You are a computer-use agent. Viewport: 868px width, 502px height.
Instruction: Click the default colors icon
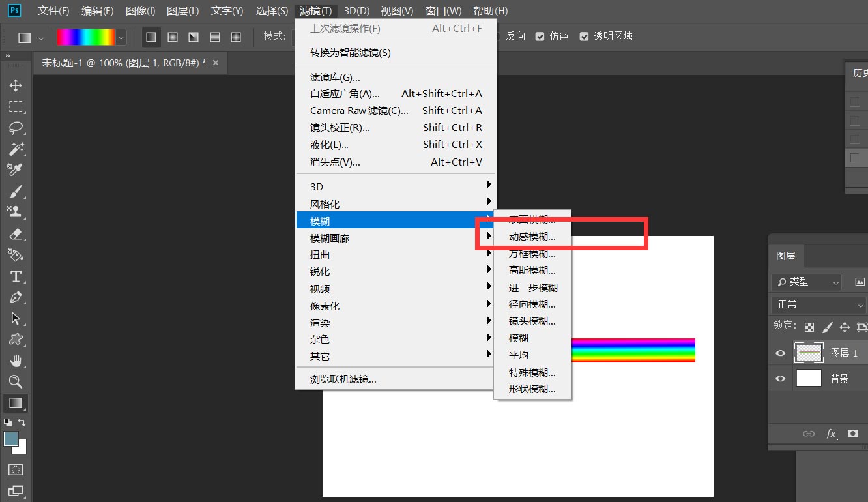[x=8, y=422]
